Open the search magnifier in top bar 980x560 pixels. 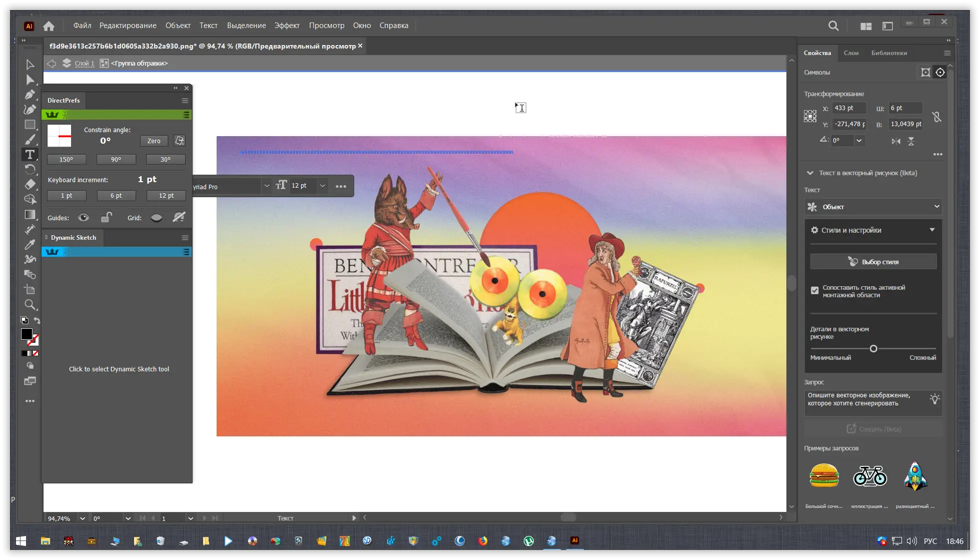click(x=833, y=26)
